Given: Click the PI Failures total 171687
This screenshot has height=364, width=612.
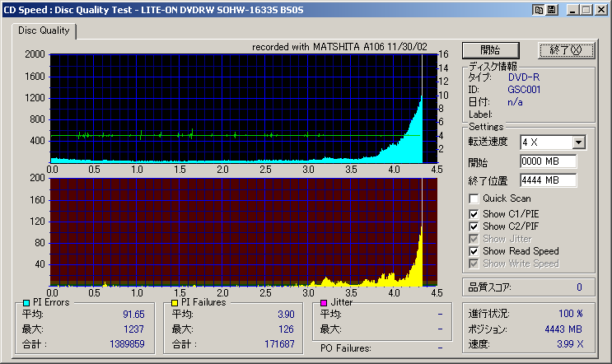Looking at the screenshot, I should tap(279, 344).
